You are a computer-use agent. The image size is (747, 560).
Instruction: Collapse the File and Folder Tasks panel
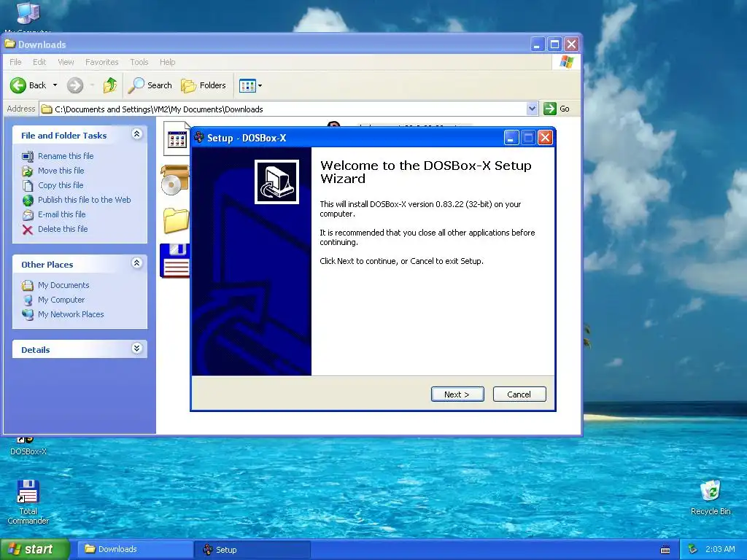(136, 134)
